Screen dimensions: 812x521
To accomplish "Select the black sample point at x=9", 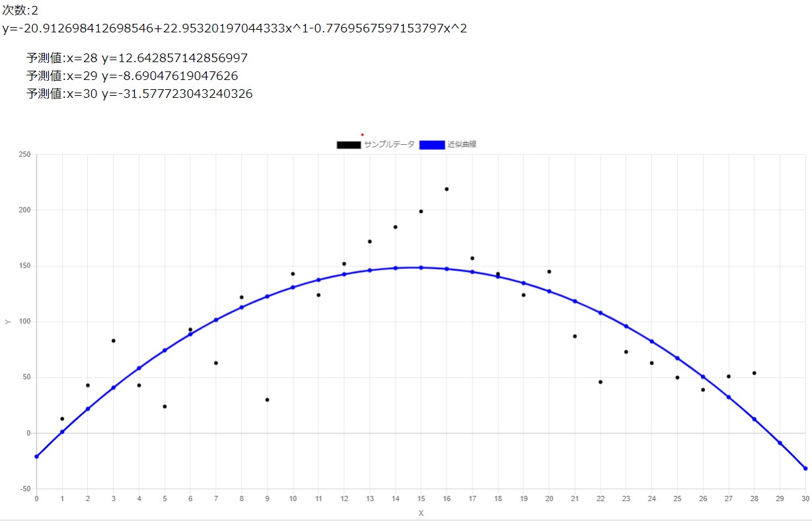I will coord(267,400).
